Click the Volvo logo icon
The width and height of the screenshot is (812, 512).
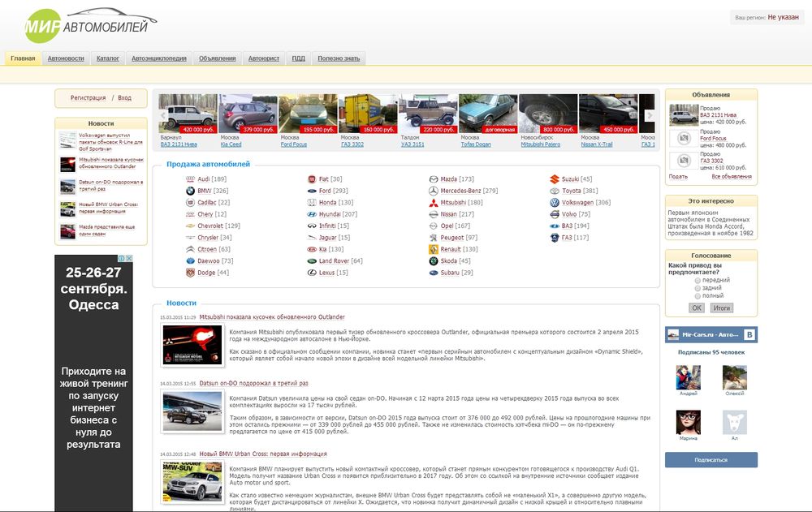pos(555,214)
